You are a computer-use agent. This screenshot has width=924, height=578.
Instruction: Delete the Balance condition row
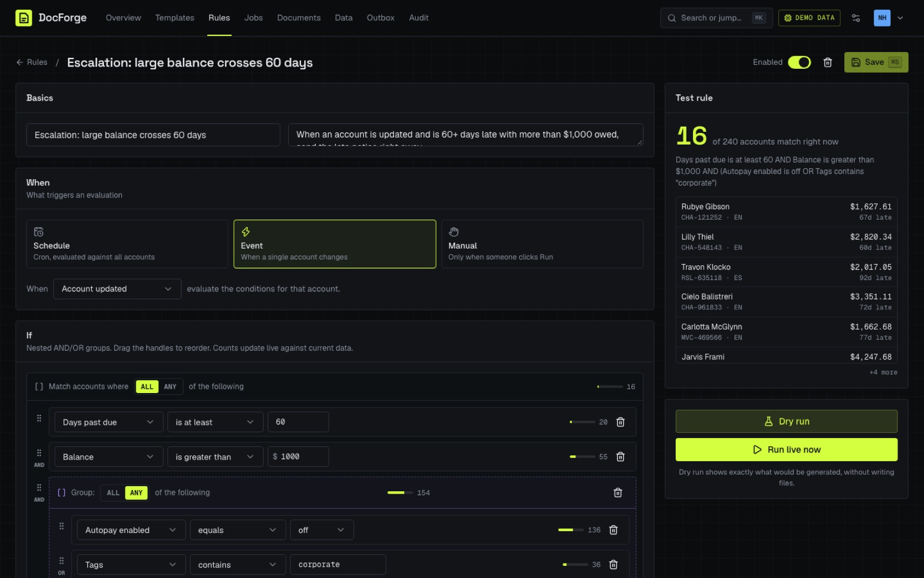tap(620, 457)
